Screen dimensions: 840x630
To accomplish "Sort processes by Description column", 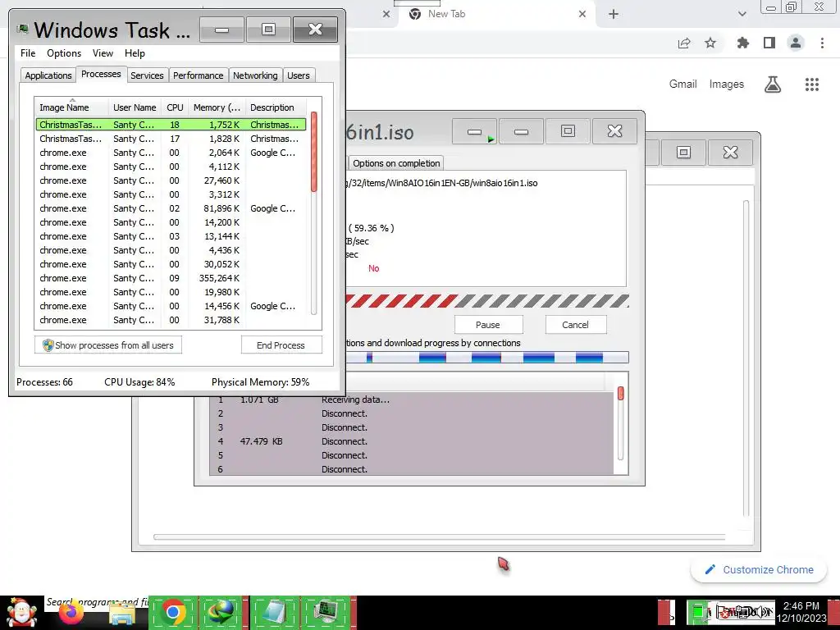I will [276, 107].
